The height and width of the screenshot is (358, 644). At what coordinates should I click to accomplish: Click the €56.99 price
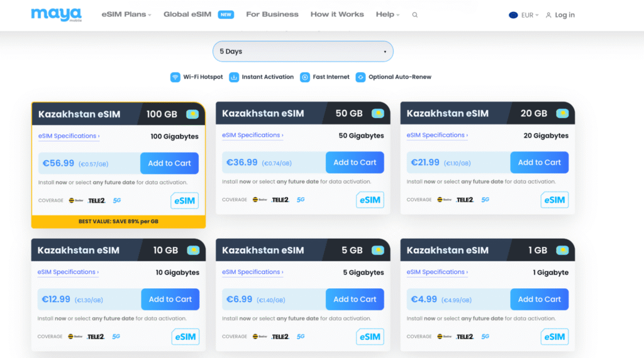click(58, 163)
